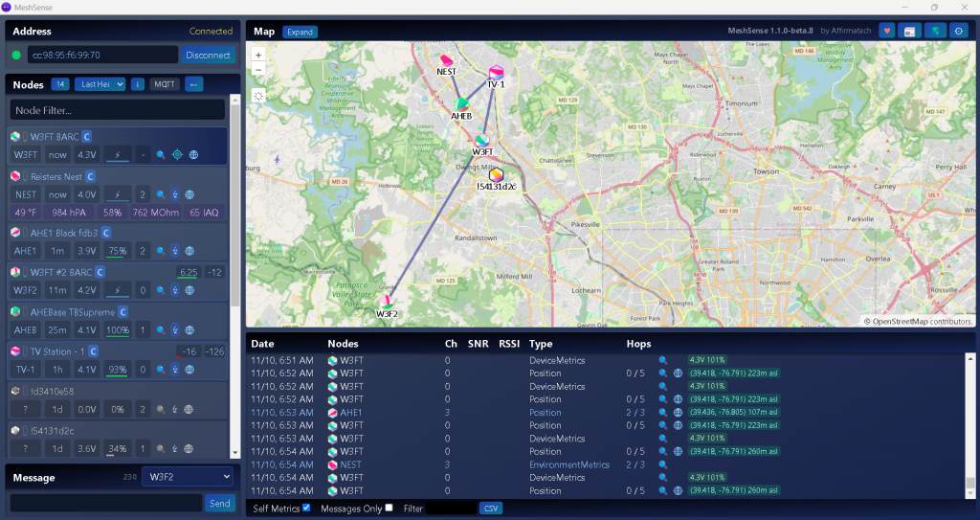Click the traceroute bolt icon for AHEBase TBSupreme
The image size is (980, 520).
tap(174, 330)
